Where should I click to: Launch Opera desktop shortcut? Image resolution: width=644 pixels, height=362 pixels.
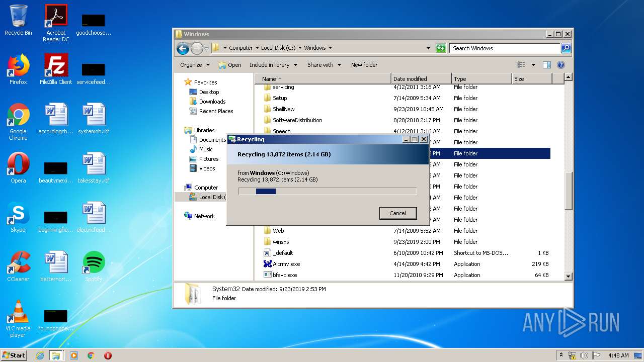pyautogui.click(x=18, y=168)
